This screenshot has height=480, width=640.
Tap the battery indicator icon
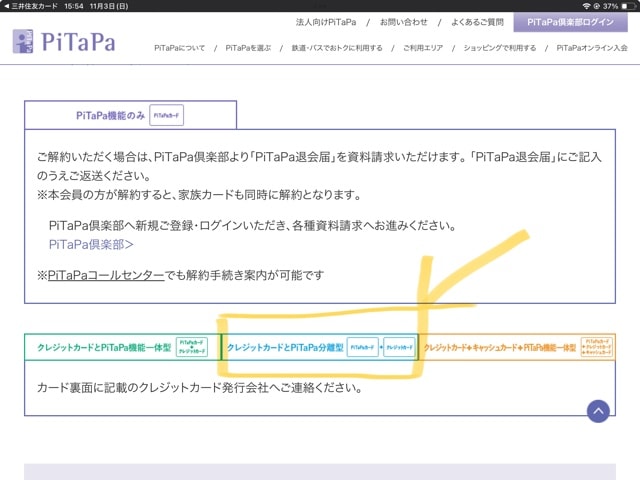coord(627,6)
